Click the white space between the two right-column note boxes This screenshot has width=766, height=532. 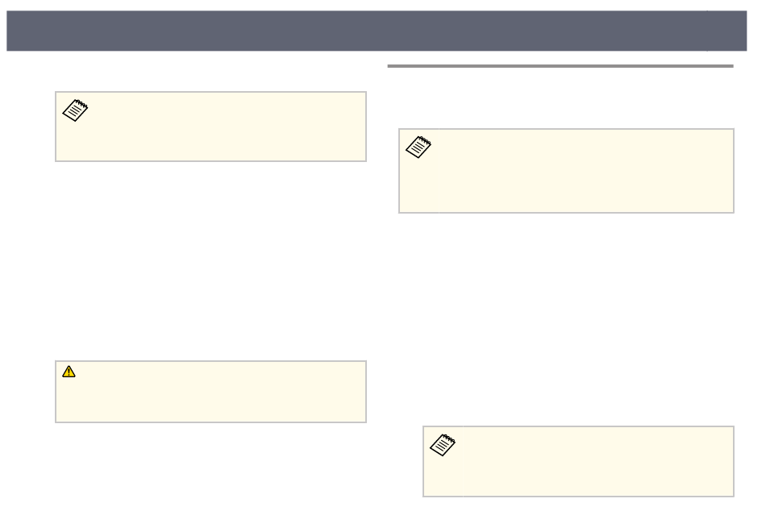pyautogui.click(x=566, y=319)
